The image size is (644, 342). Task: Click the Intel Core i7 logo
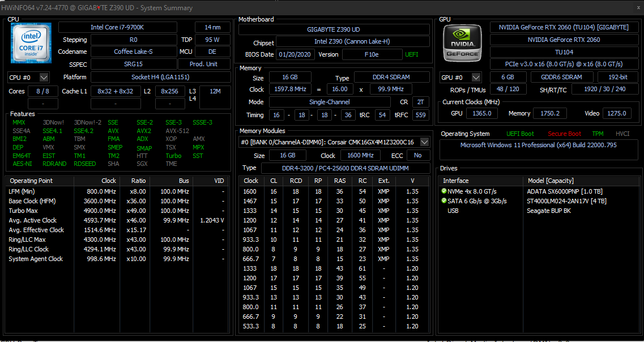pyautogui.click(x=31, y=43)
